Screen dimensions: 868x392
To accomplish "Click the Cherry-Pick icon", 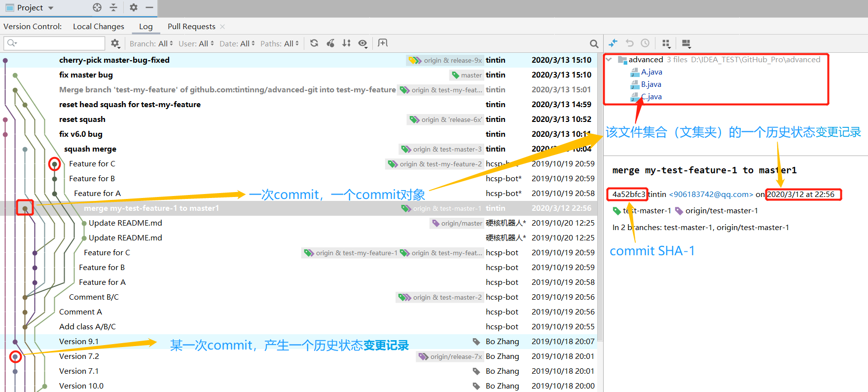I will pyautogui.click(x=330, y=43).
